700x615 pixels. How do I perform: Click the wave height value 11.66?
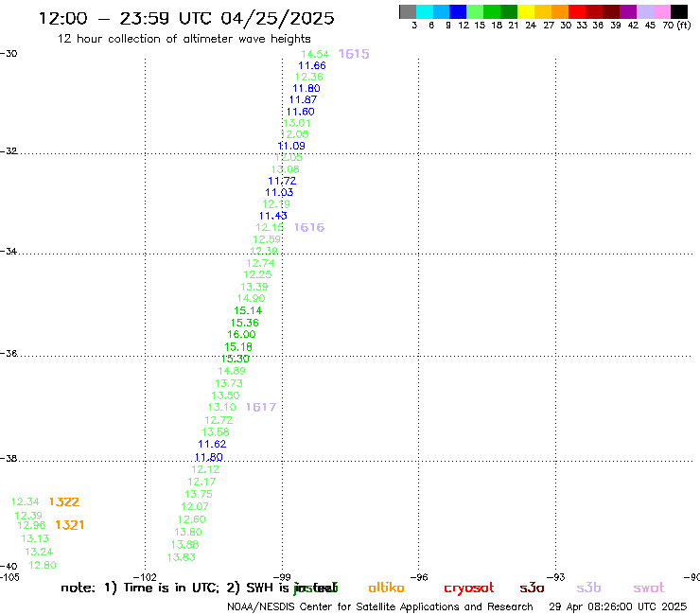(x=312, y=65)
